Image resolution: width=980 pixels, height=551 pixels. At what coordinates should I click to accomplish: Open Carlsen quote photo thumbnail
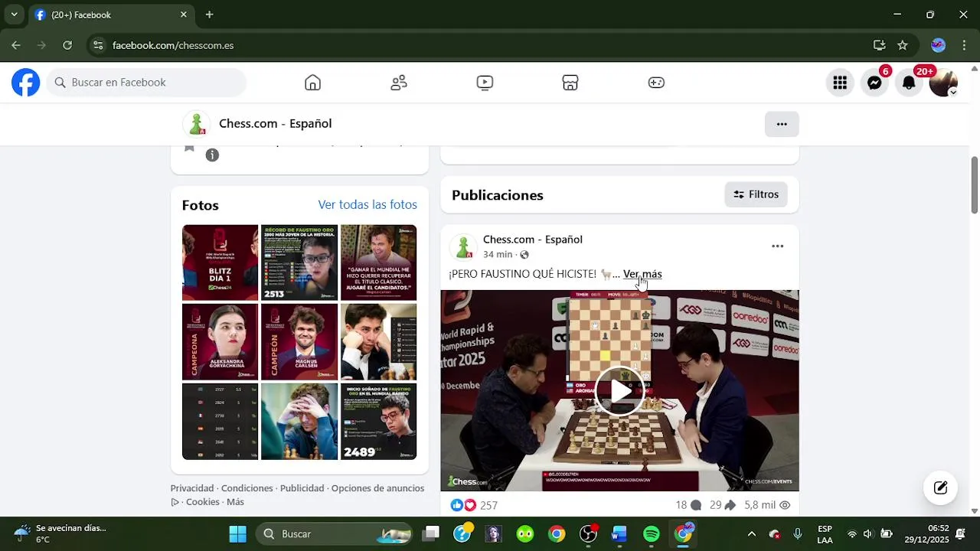pyautogui.click(x=378, y=262)
